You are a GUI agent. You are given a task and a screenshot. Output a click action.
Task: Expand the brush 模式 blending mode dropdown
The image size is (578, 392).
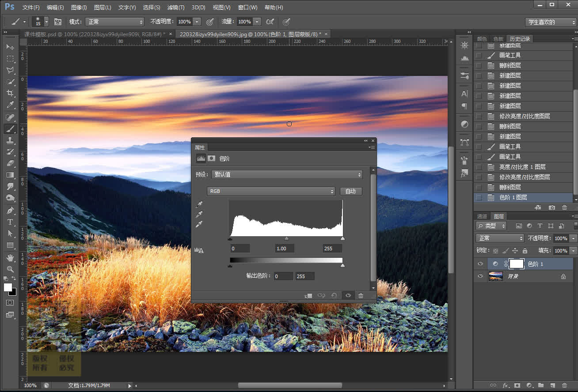pyautogui.click(x=114, y=22)
